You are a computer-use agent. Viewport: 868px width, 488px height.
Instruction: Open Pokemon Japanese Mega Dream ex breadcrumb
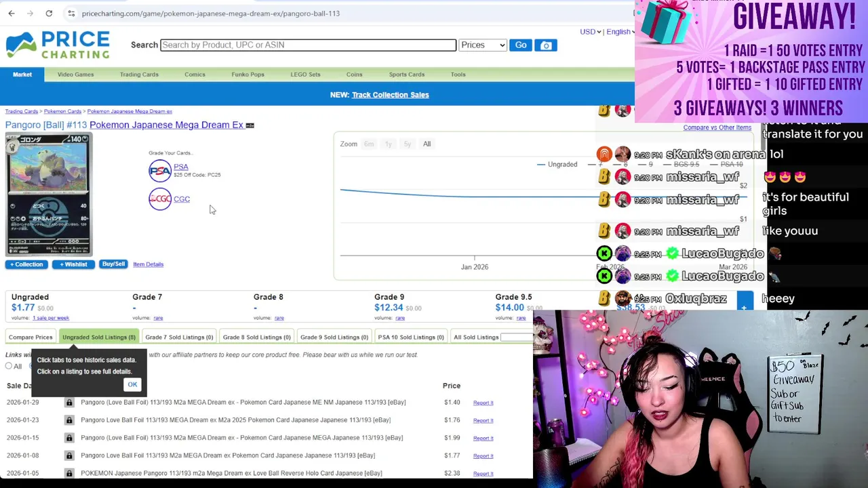click(x=130, y=111)
